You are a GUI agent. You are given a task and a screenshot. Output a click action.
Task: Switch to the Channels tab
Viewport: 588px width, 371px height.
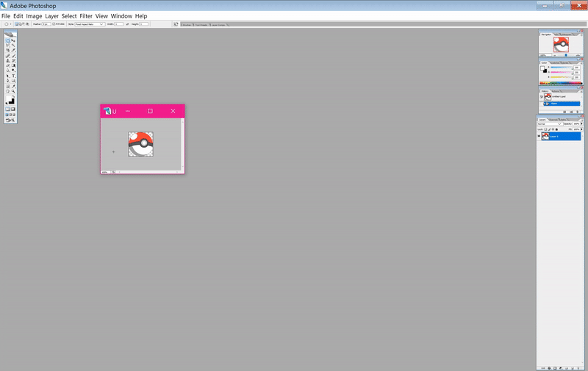pyautogui.click(x=553, y=120)
